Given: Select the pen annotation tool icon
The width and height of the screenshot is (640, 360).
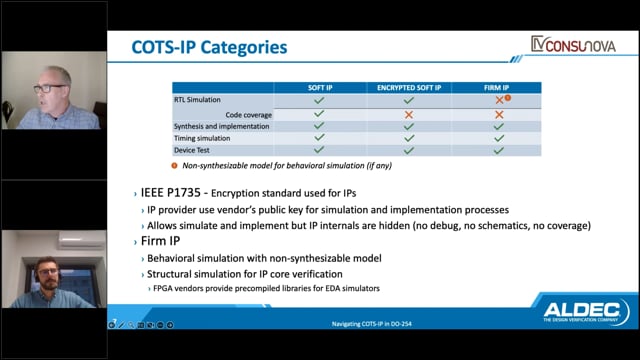Looking at the screenshot, I should pos(121,325).
